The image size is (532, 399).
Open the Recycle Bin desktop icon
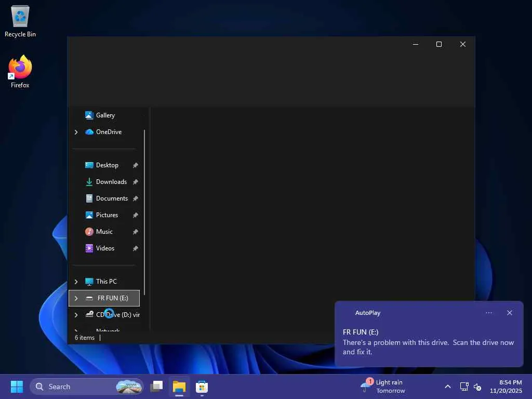(20, 21)
